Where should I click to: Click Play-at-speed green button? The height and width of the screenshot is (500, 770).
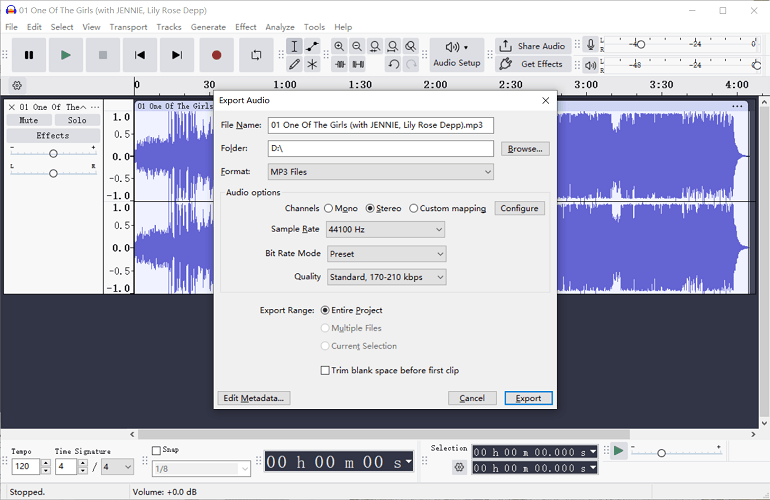(x=619, y=450)
